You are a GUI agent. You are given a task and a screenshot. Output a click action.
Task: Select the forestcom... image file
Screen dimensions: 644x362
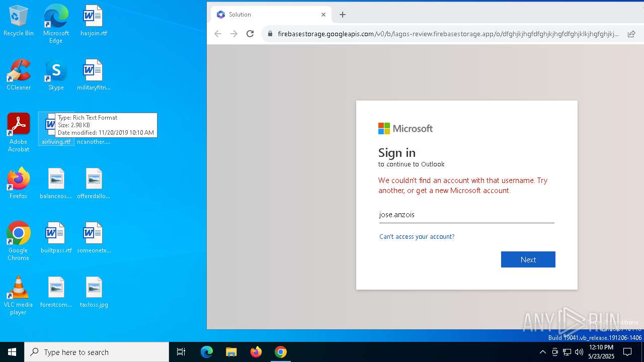[56, 292]
